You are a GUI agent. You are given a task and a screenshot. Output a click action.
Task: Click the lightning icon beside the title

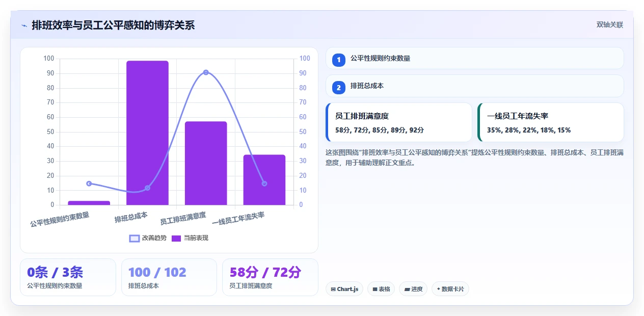(x=24, y=25)
